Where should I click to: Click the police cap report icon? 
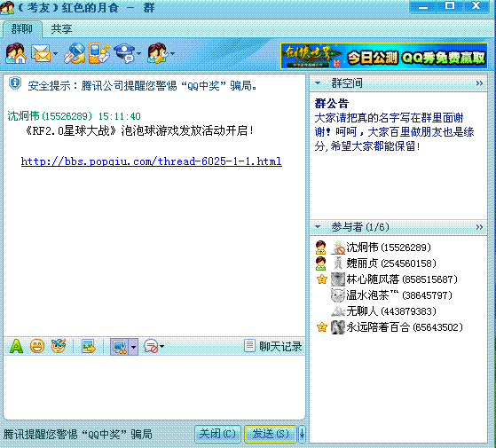pyautogui.click(x=124, y=53)
